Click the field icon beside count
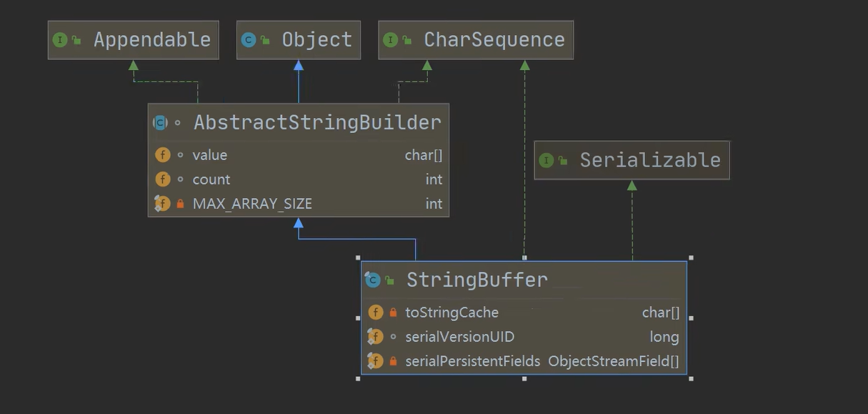This screenshot has width=868, height=414. (x=163, y=179)
